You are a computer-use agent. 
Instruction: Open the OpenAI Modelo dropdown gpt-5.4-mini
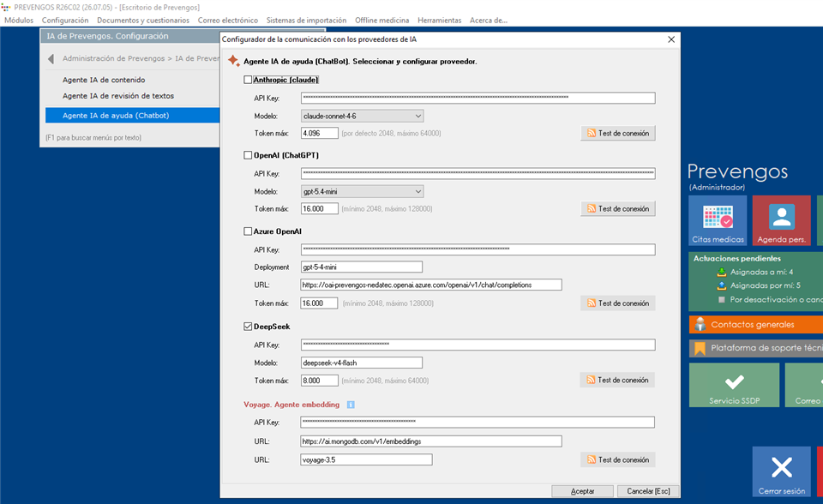click(362, 192)
